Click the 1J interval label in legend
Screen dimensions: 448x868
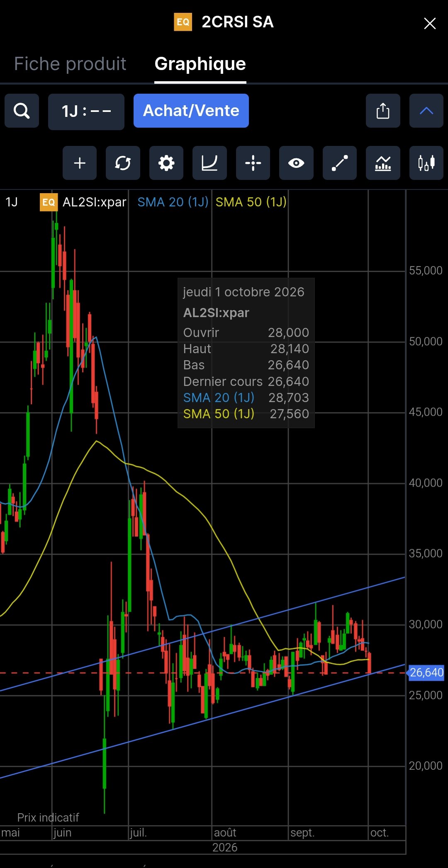coord(12,202)
